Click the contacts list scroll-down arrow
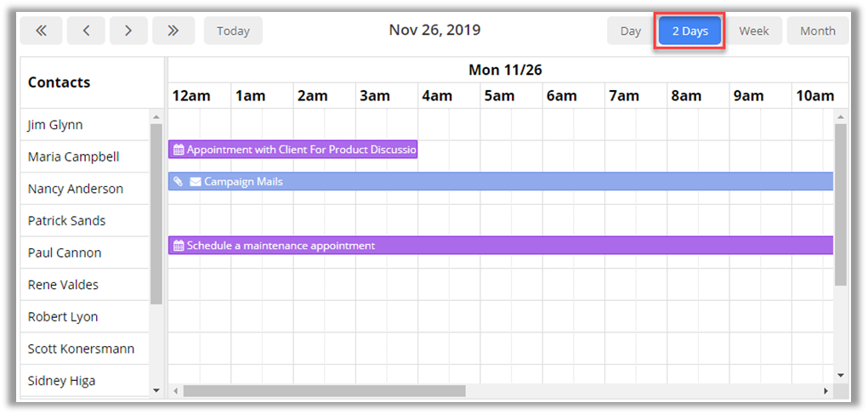 pos(156,389)
